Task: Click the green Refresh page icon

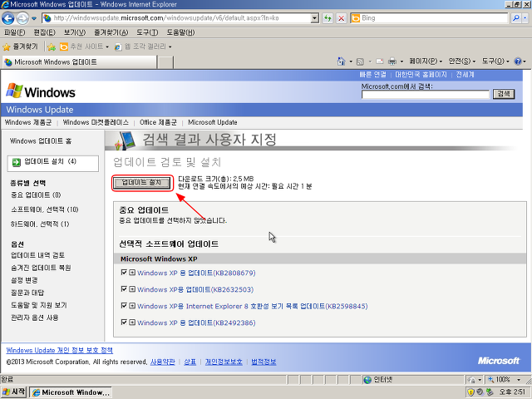Action: pos(328,18)
